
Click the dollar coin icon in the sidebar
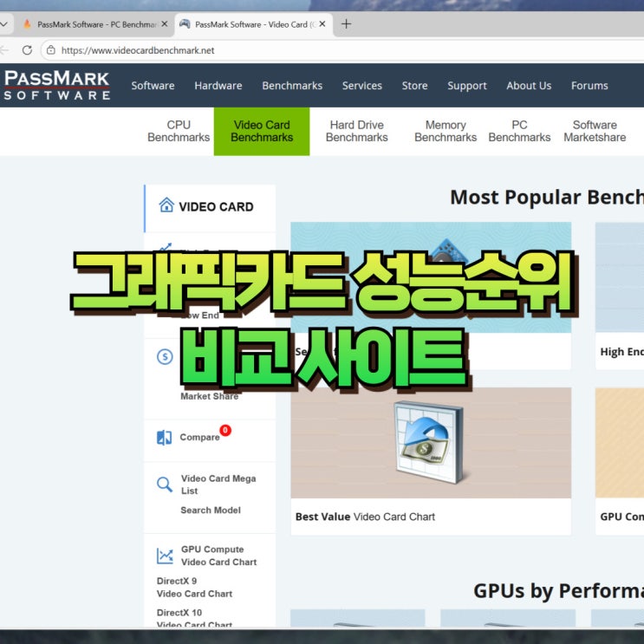pyautogui.click(x=165, y=356)
